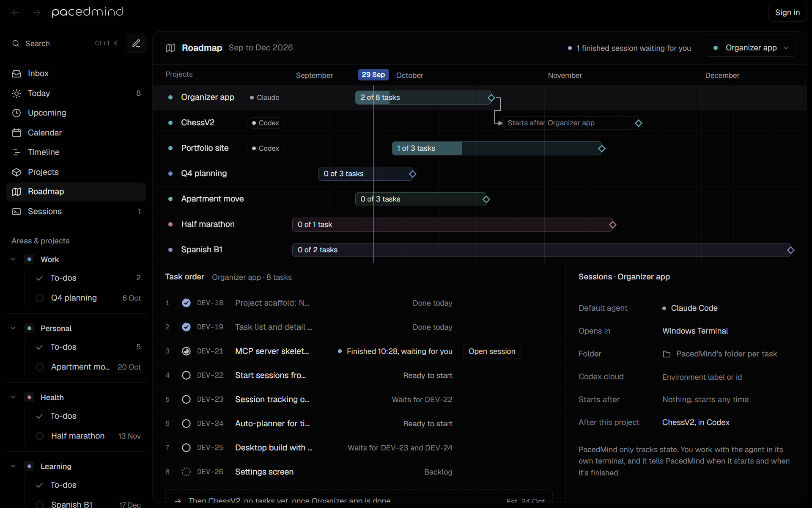This screenshot has height=508, width=812.
Task: Click the Portfolio site progress bar
Action: click(x=497, y=149)
